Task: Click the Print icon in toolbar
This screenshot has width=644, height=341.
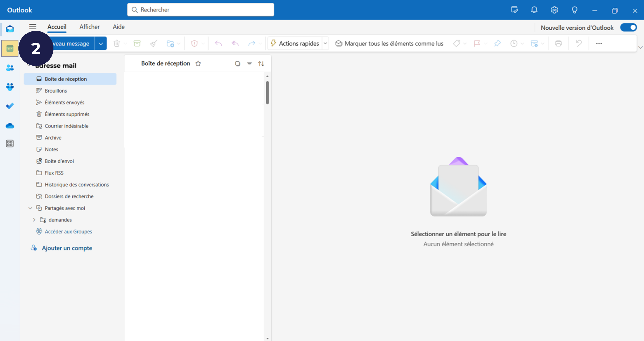Action: (x=558, y=44)
